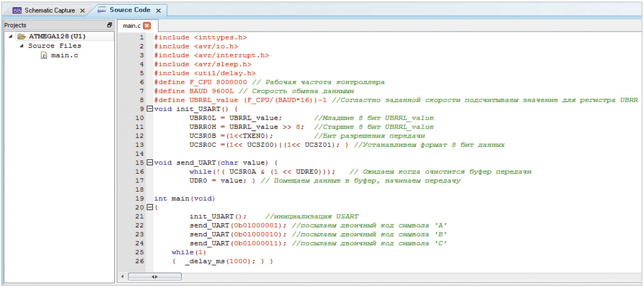Click the 'while(!( UCSR0A' statement
The height and width of the screenshot is (288, 644).
click(262, 171)
